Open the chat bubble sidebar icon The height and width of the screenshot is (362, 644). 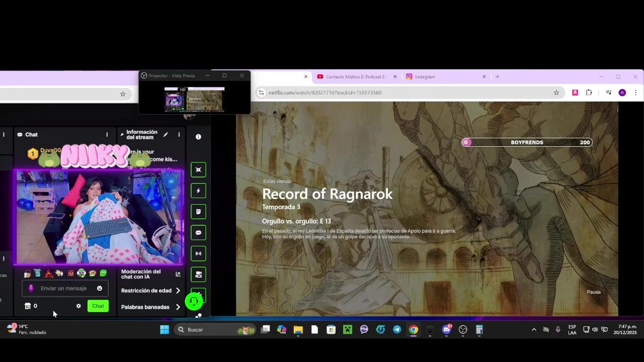(198, 233)
